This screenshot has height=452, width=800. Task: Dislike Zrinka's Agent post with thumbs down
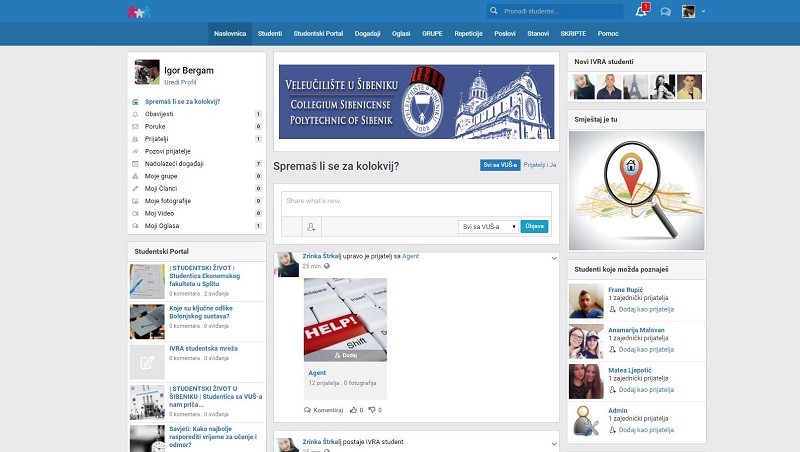pyautogui.click(x=372, y=409)
